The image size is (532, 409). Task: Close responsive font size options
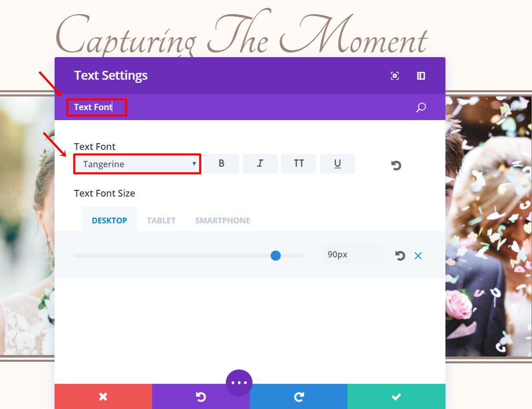point(418,256)
